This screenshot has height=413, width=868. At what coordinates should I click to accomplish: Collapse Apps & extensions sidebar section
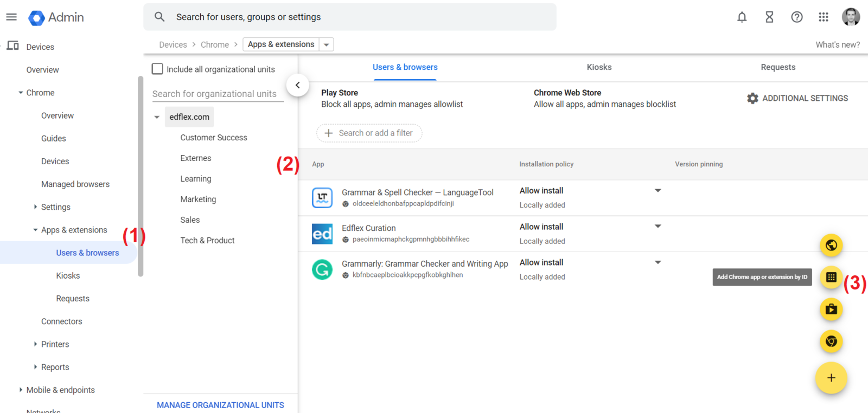click(35, 230)
